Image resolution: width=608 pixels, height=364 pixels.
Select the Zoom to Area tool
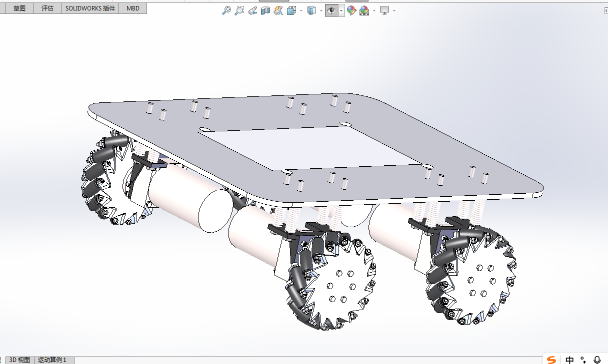click(239, 10)
